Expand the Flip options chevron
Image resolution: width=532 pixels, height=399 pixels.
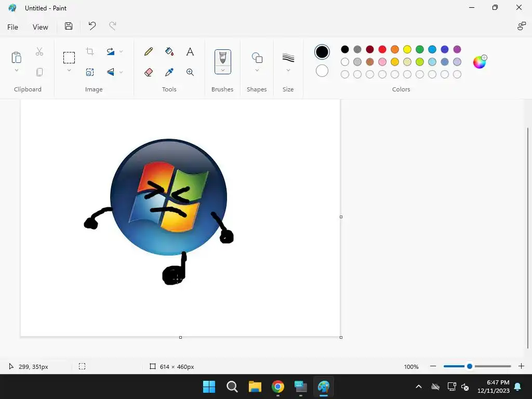(x=121, y=72)
